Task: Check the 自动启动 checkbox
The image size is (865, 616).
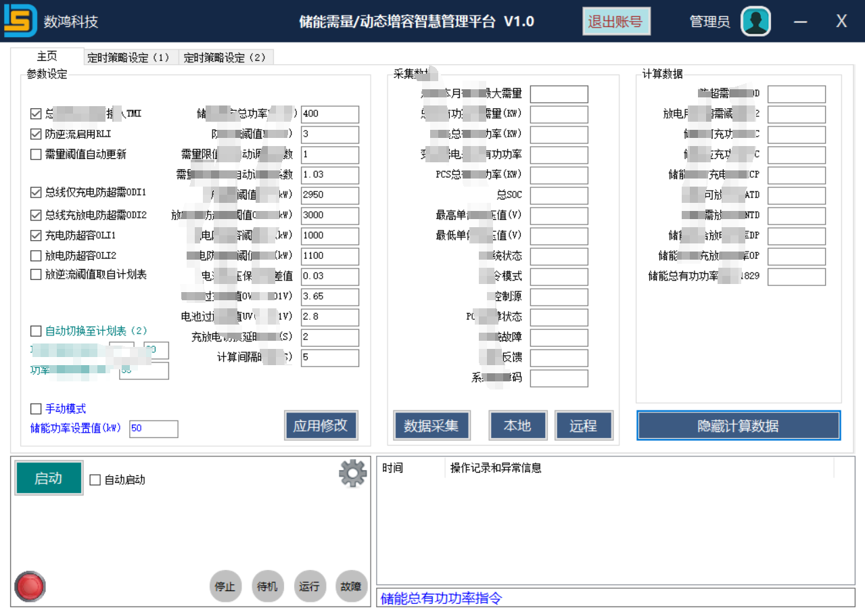Action: [95, 480]
